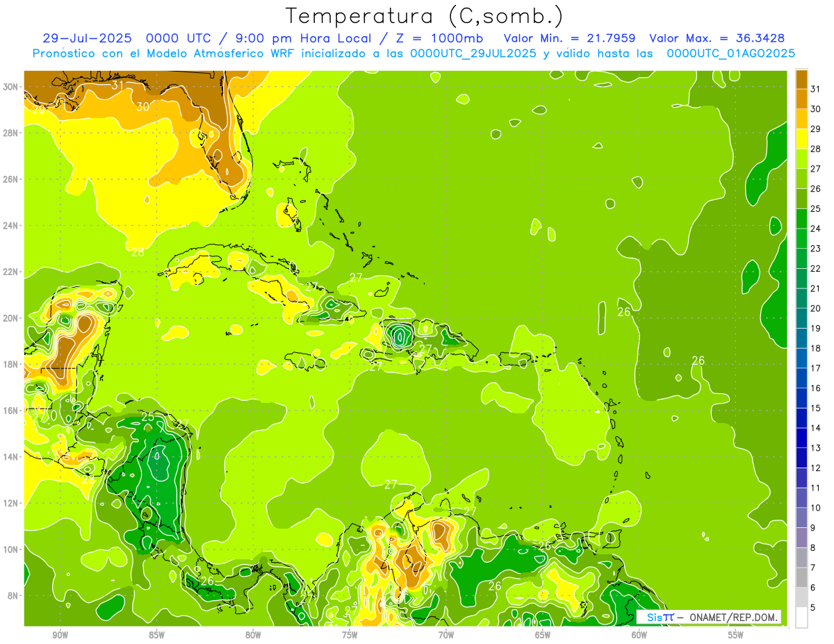
Task: Click color scale label '10'
Action: (x=815, y=508)
